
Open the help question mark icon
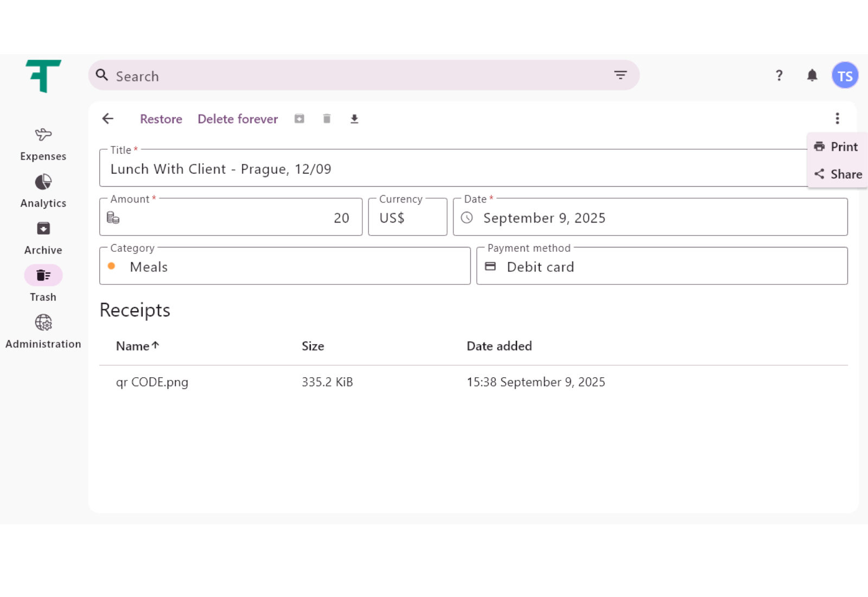[x=779, y=75]
